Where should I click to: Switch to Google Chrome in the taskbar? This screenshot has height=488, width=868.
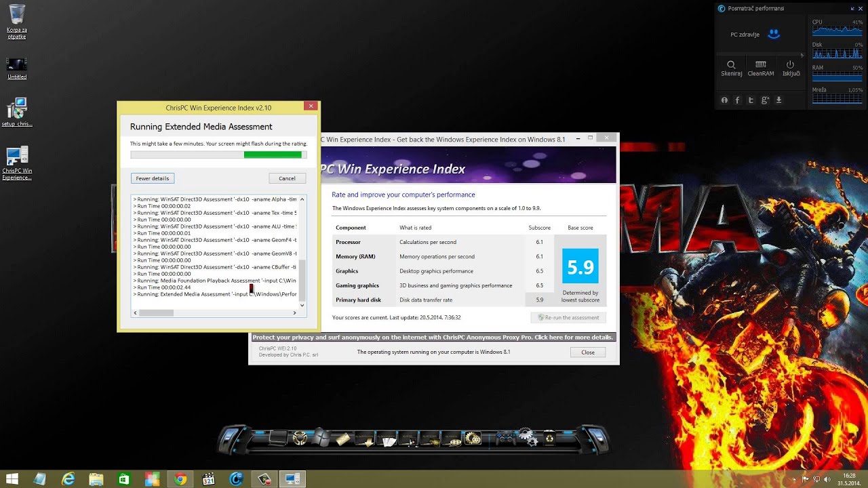[180, 479]
